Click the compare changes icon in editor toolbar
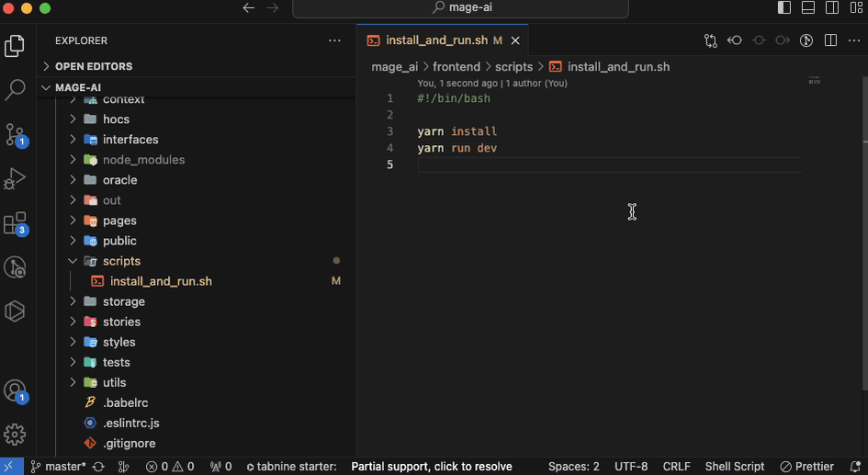The image size is (868, 475). click(x=710, y=40)
